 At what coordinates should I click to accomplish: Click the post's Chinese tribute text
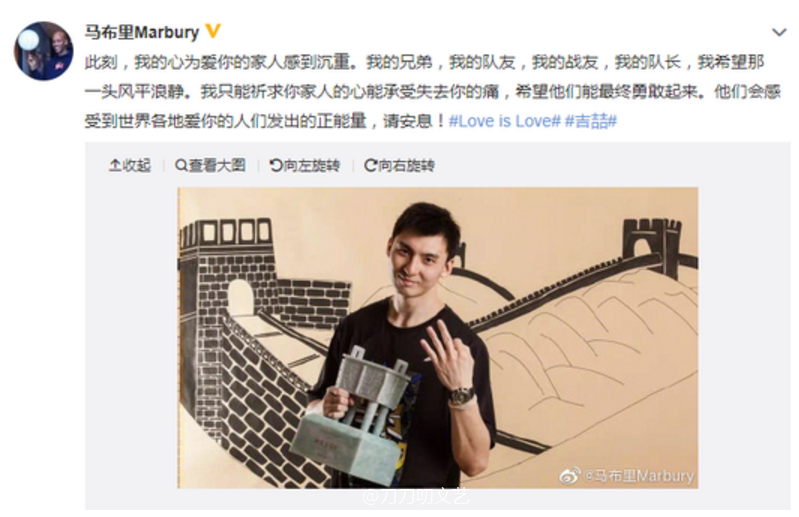[432, 92]
